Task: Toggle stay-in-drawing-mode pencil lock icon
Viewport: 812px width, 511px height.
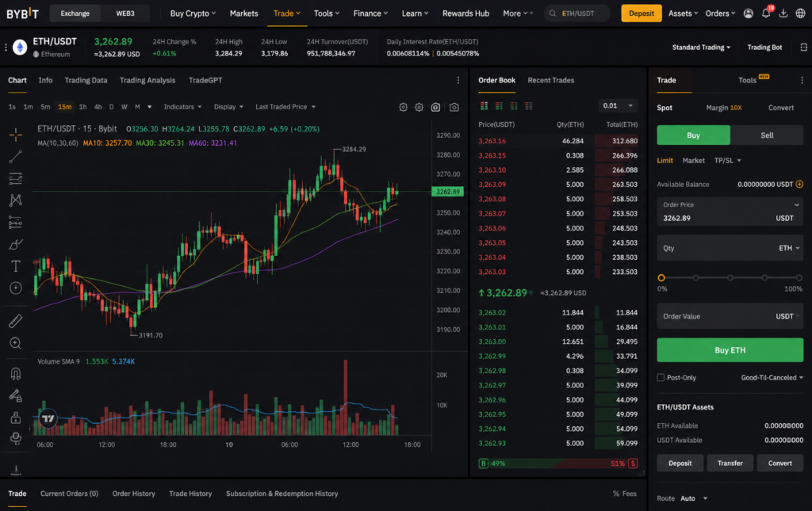Action: click(16, 395)
